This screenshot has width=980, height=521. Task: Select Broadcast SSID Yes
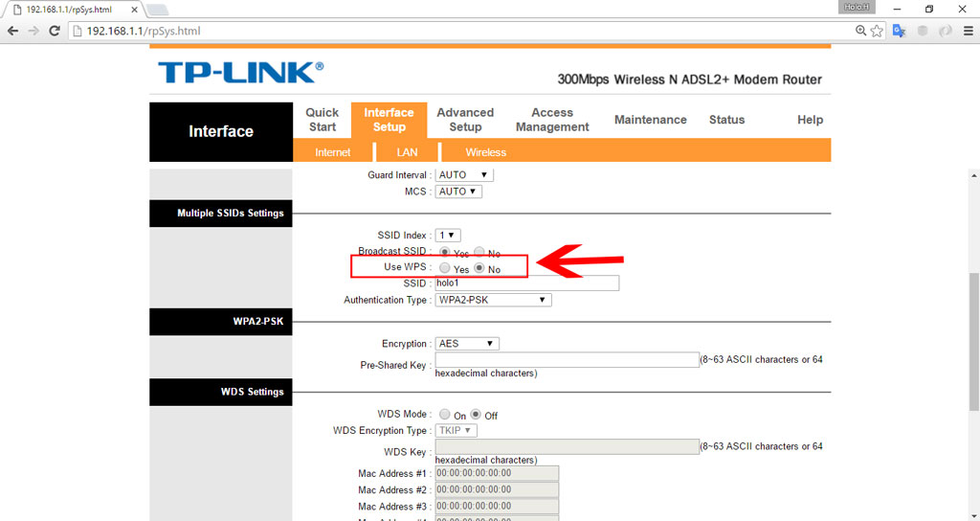(x=444, y=252)
